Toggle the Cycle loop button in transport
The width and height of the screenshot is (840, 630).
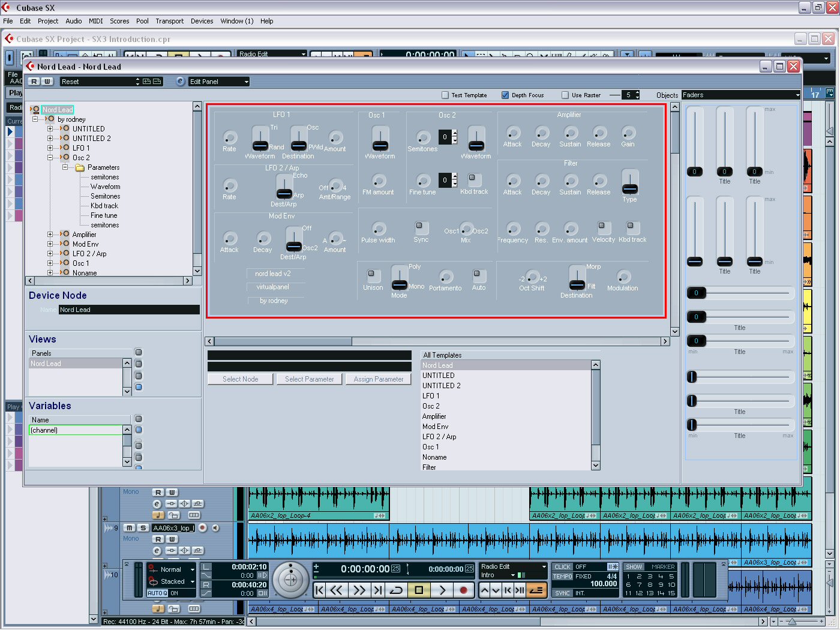[x=396, y=590]
